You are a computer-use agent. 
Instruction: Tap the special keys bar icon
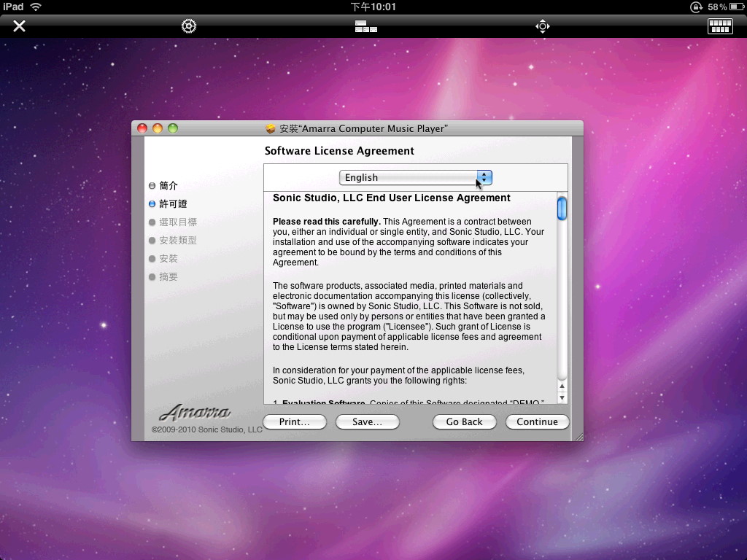pos(366,26)
